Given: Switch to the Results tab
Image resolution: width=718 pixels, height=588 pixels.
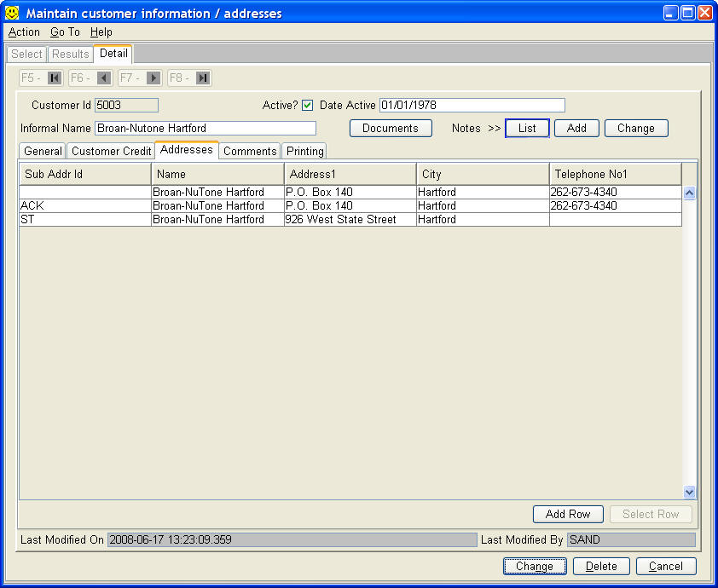Looking at the screenshot, I should [71, 54].
